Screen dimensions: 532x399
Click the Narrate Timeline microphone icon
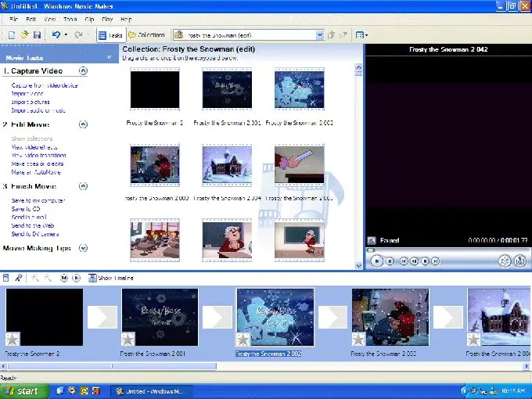[x=18, y=278]
